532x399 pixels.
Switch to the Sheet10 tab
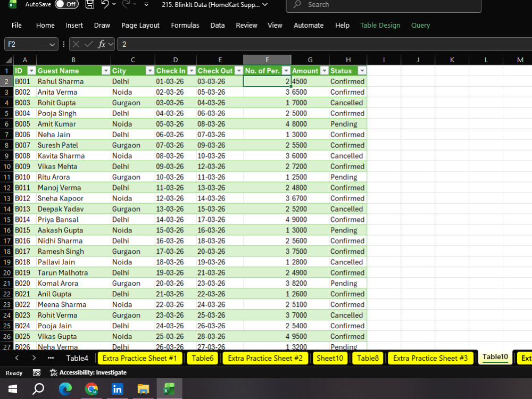click(x=330, y=358)
